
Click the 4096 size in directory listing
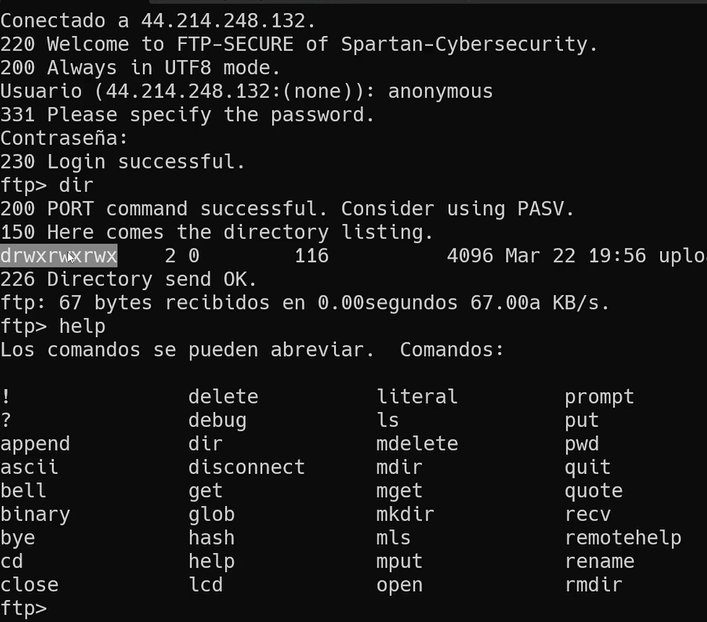tap(470, 256)
